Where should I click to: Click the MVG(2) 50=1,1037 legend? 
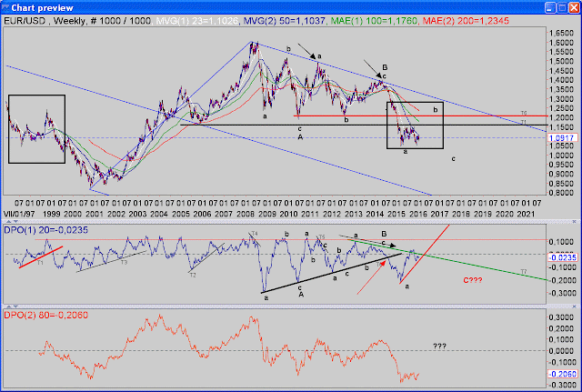(285, 21)
